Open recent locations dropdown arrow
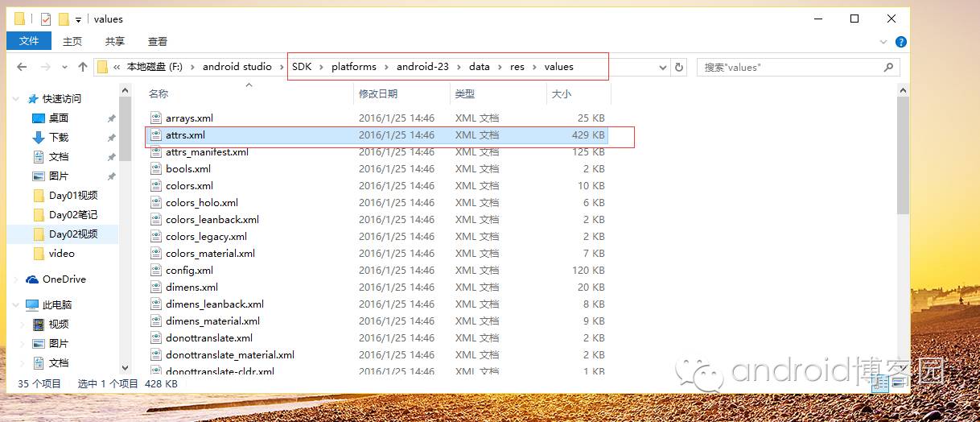Screen dimensions: 980x422 pyautogui.click(x=64, y=68)
